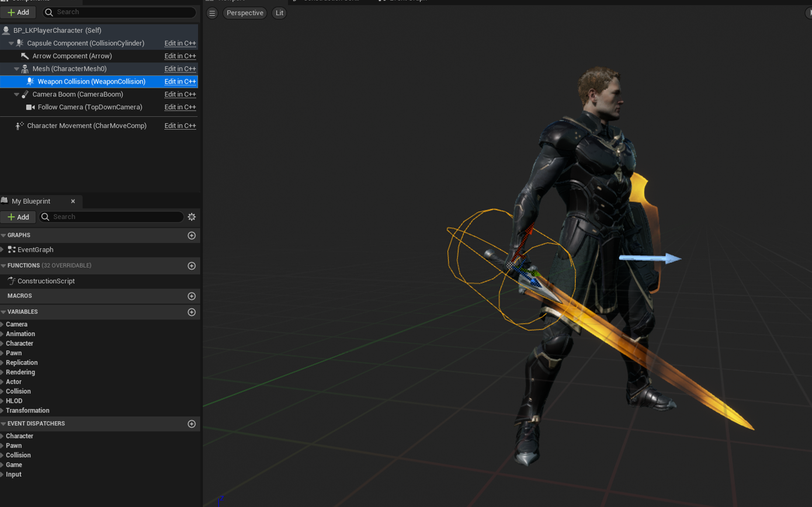
Task: Click the My Blueprint settings gear icon
Action: [192, 217]
